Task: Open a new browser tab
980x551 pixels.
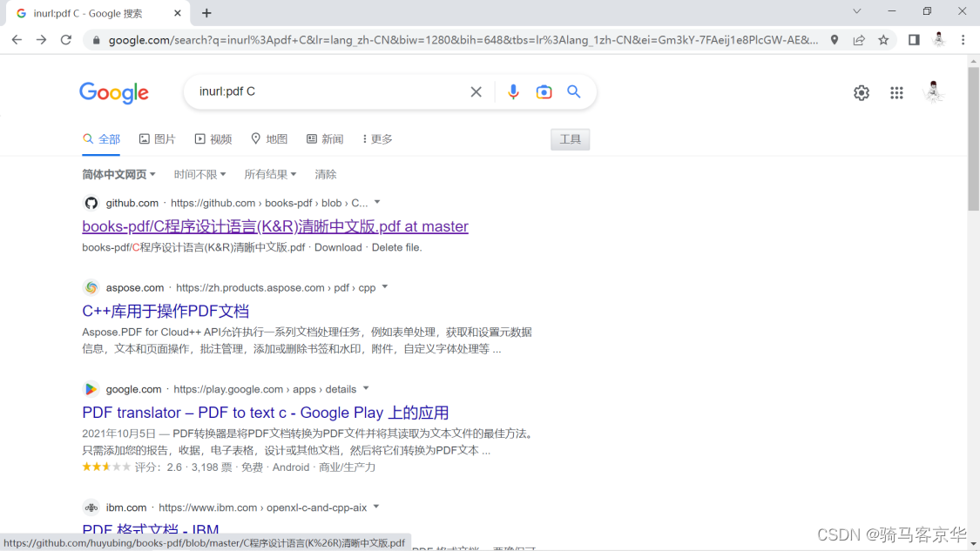Action: coord(206,13)
